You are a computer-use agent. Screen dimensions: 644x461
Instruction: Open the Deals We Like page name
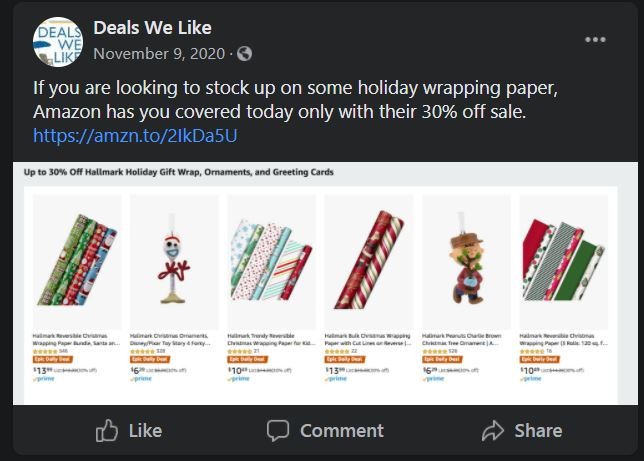click(x=152, y=28)
